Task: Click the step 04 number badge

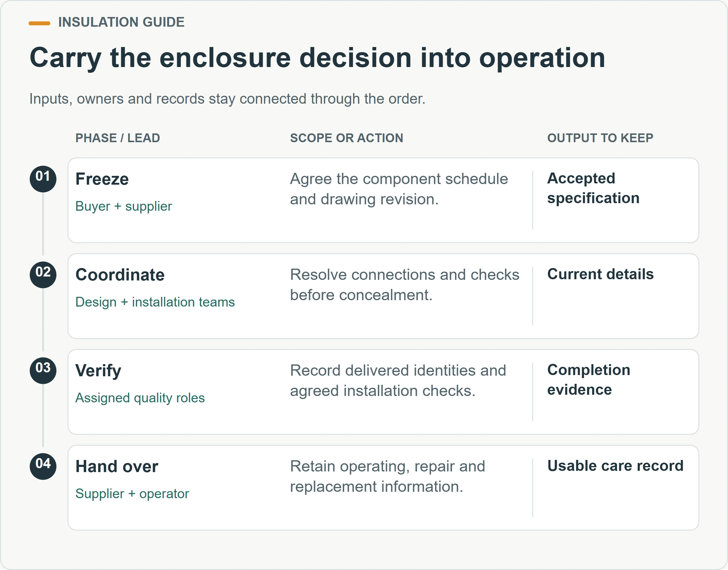Action: pyautogui.click(x=43, y=466)
